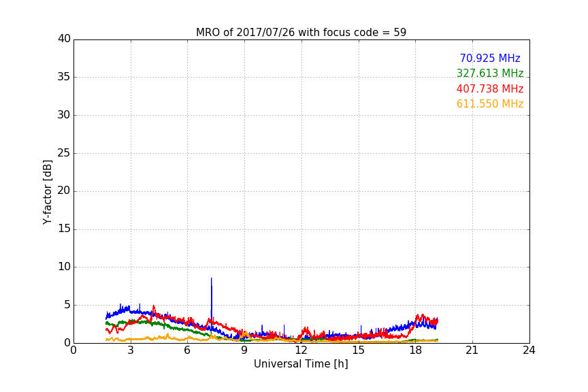The height and width of the screenshot is (392, 588).
Task: Select the green 327.613 MHz legend label
Action: tap(490, 73)
